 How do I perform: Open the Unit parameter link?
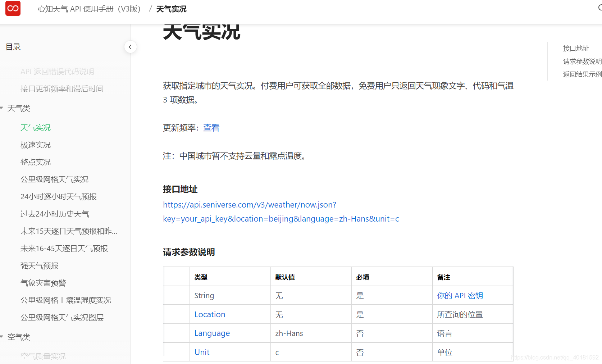pyautogui.click(x=202, y=352)
